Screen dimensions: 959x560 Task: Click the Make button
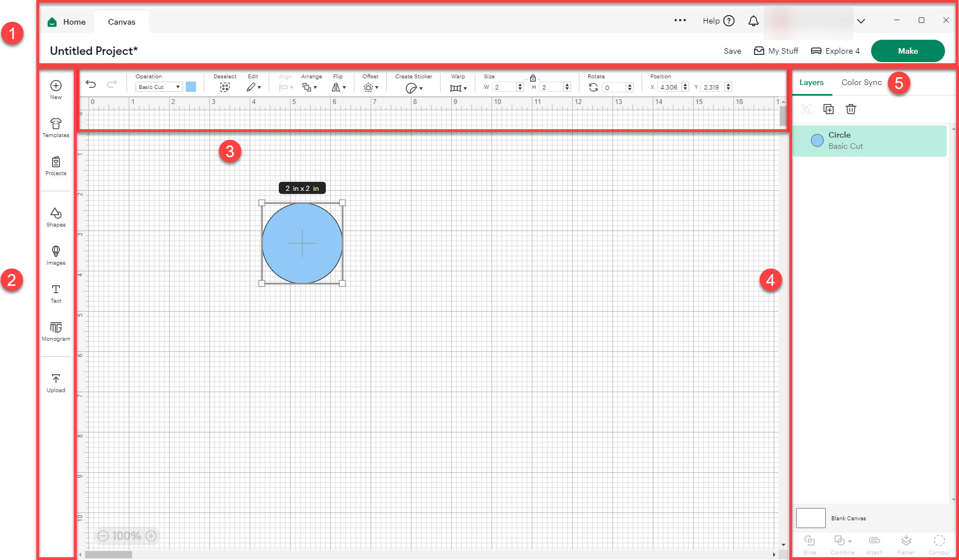pos(907,50)
